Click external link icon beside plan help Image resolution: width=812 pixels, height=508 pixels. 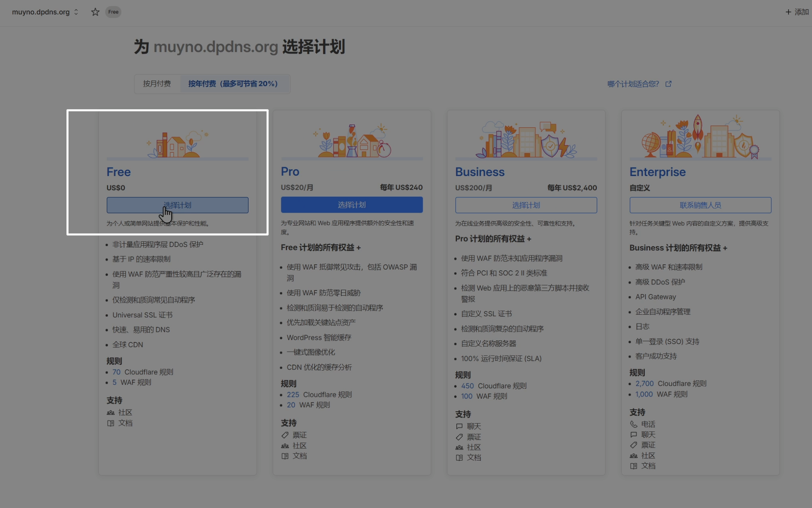pos(669,84)
